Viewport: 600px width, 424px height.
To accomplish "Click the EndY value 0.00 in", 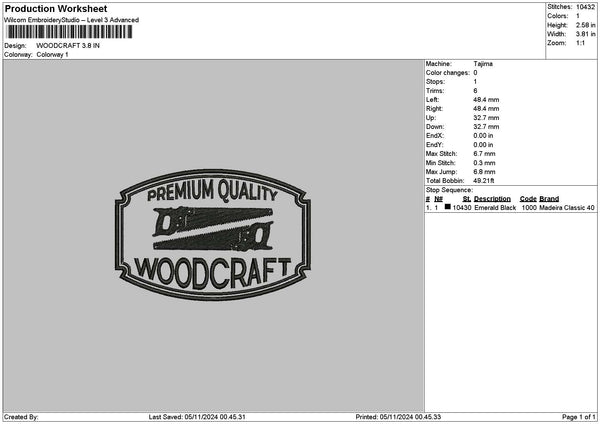I will pos(483,145).
